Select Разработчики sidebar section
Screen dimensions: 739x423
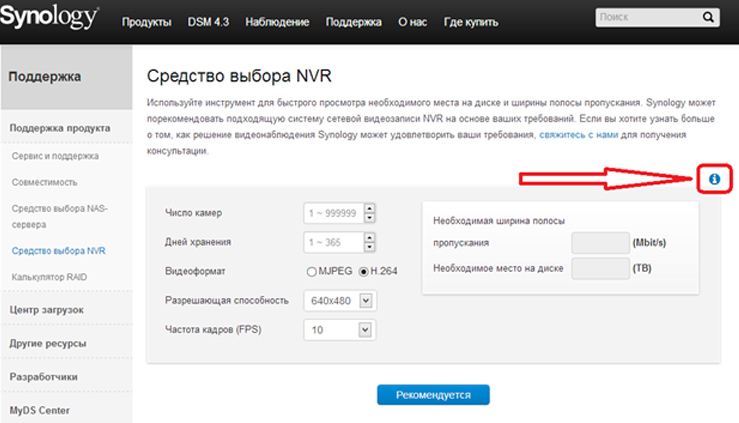[x=43, y=377]
